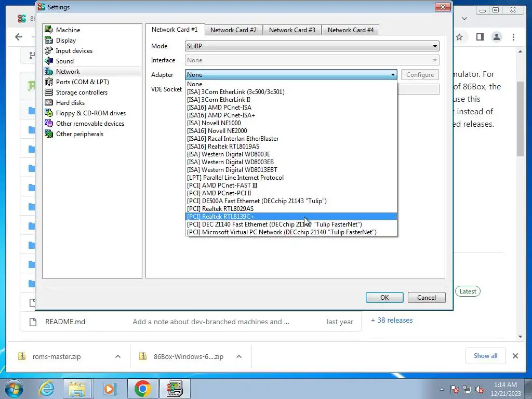Screen dimensions: 532x399
Task: Open Ports (COM & LPT) icon
Action: click(x=49, y=82)
